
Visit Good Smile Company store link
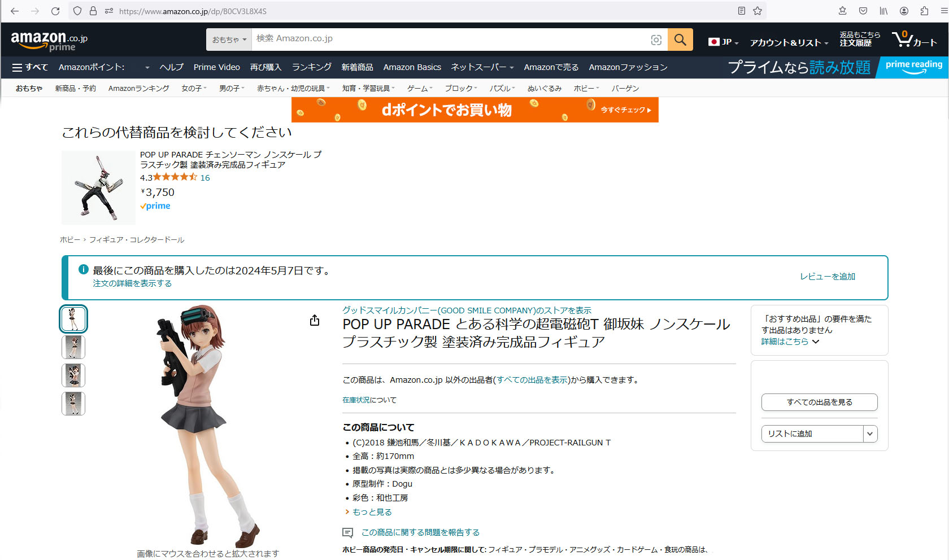point(467,310)
